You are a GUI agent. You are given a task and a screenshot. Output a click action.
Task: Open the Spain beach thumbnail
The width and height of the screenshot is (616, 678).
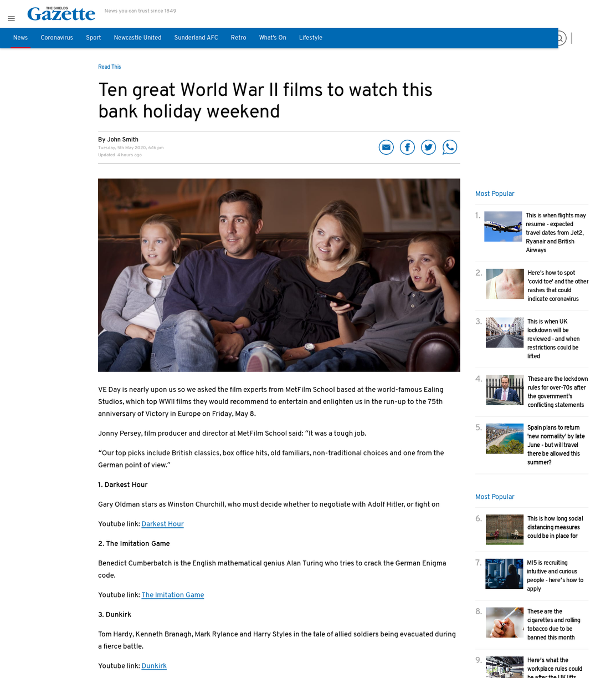tap(505, 439)
